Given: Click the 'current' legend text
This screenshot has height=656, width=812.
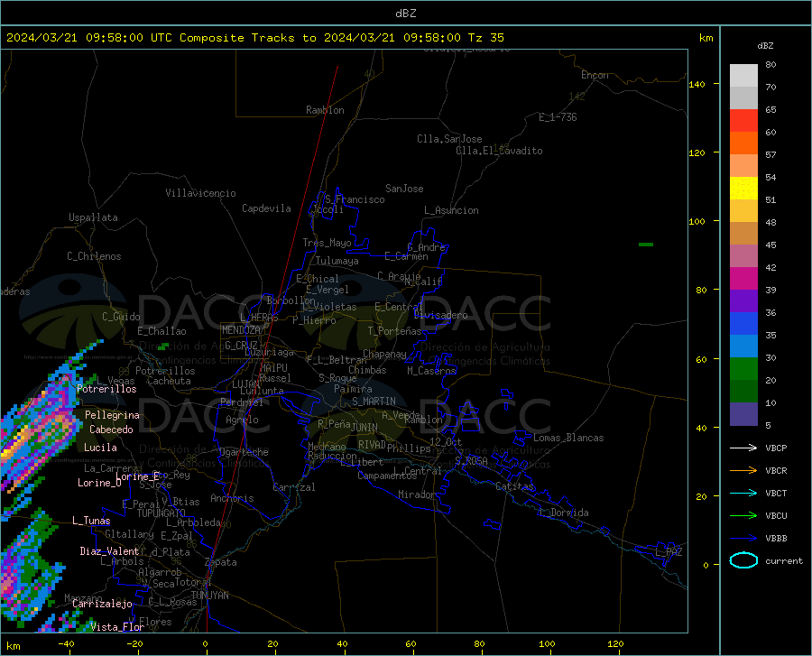Looking at the screenshot, I should pyautogui.click(x=784, y=561).
